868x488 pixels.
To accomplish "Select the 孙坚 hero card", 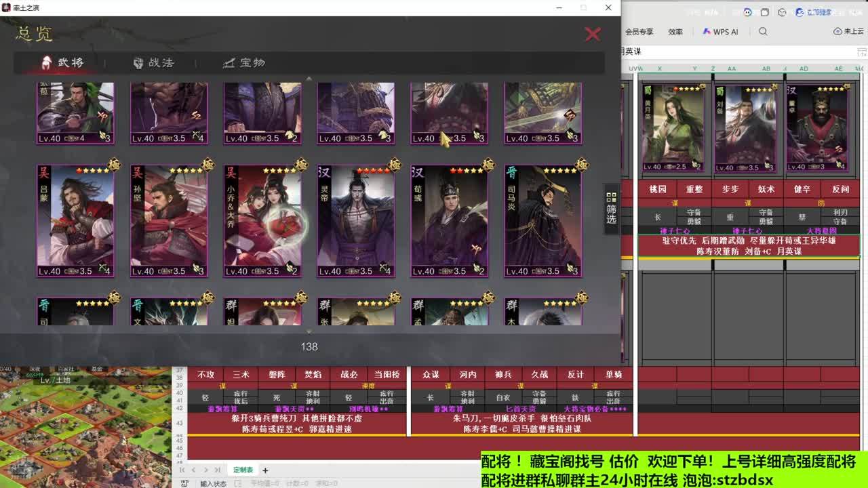I will tap(169, 221).
